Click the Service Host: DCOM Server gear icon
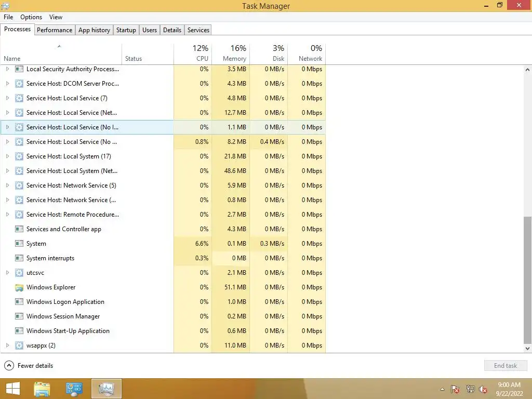The width and height of the screenshot is (532, 399). pyautogui.click(x=19, y=84)
